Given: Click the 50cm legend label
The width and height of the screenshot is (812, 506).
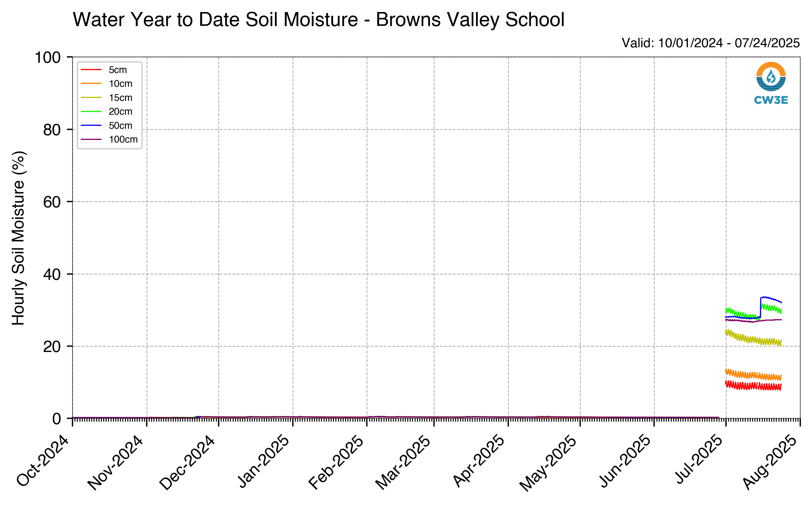Looking at the screenshot, I should tap(121, 126).
